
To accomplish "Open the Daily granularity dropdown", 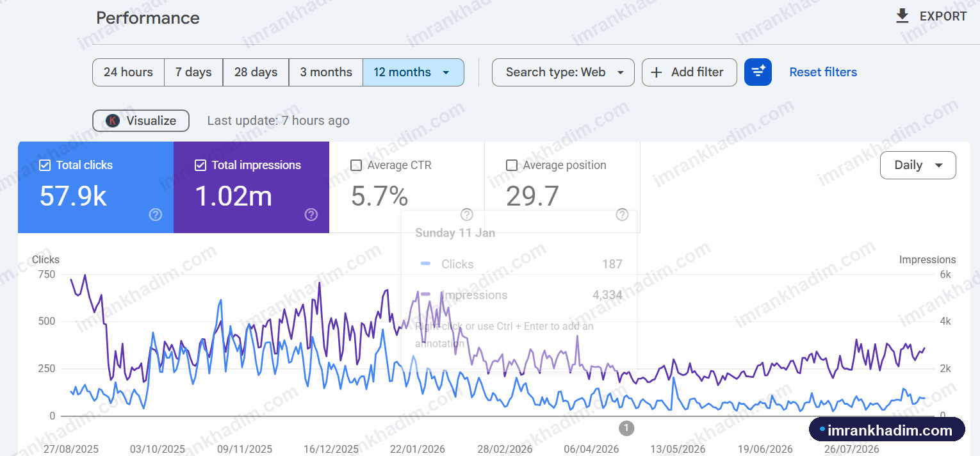I will [918, 165].
